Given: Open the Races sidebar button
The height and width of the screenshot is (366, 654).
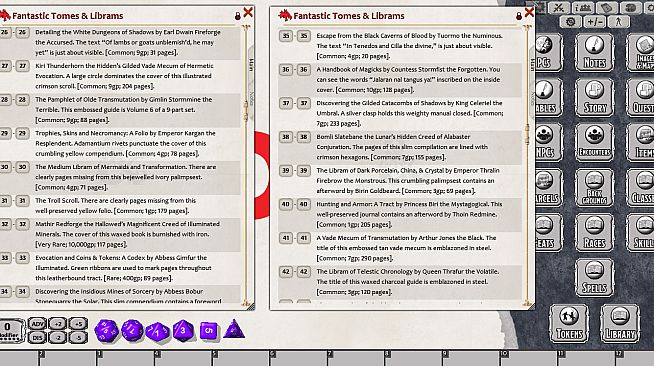Looking at the screenshot, I should [x=594, y=233].
